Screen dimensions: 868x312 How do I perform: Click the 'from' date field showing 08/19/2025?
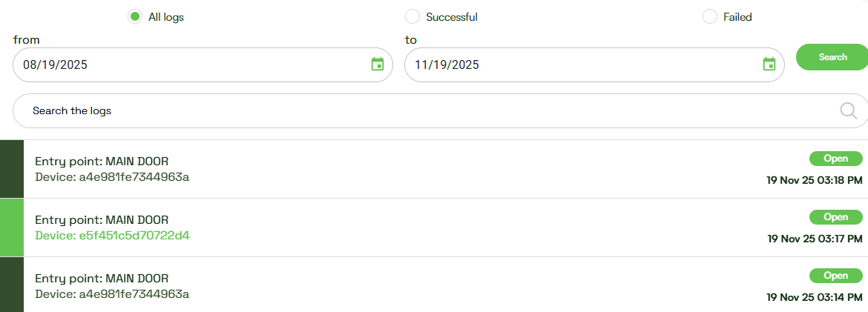[x=185, y=64]
